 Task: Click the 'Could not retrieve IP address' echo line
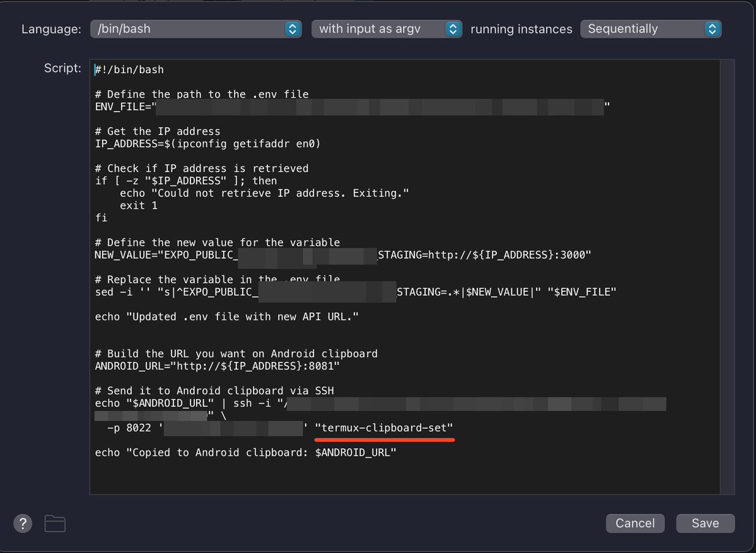click(264, 194)
